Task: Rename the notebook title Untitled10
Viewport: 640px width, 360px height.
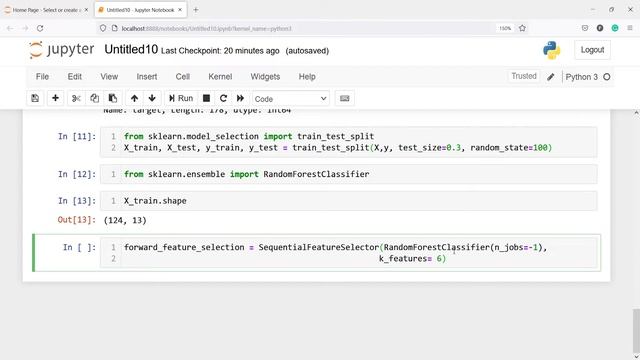Action: [131, 49]
